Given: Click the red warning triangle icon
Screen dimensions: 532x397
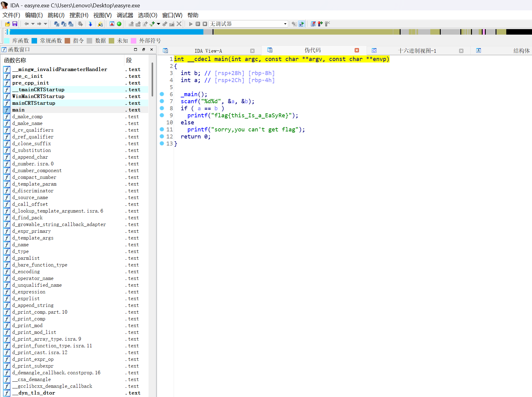Looking at the screenshot, I should click(x=112, y=24).
